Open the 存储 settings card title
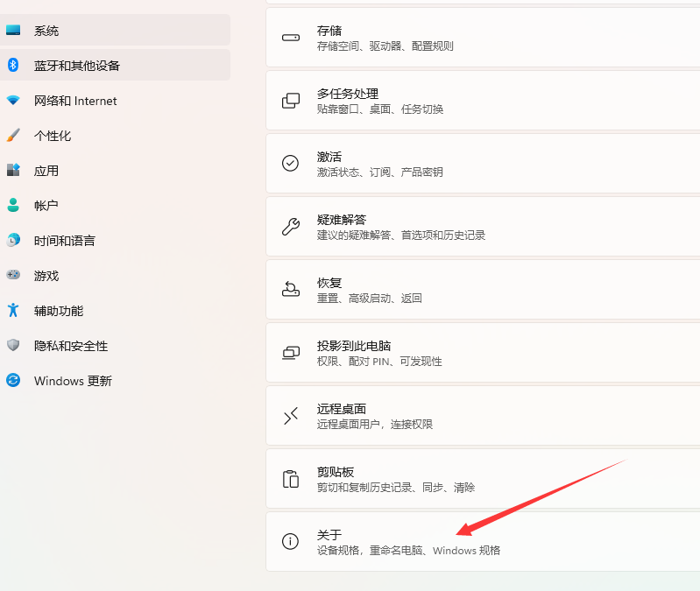 329,31
